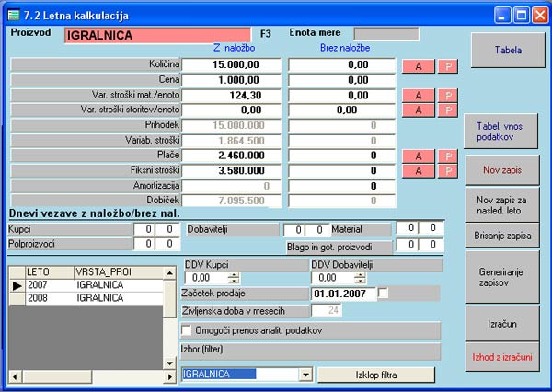Open the Tabela view
The height and width of the screenshot is (392, 552).
508,51
